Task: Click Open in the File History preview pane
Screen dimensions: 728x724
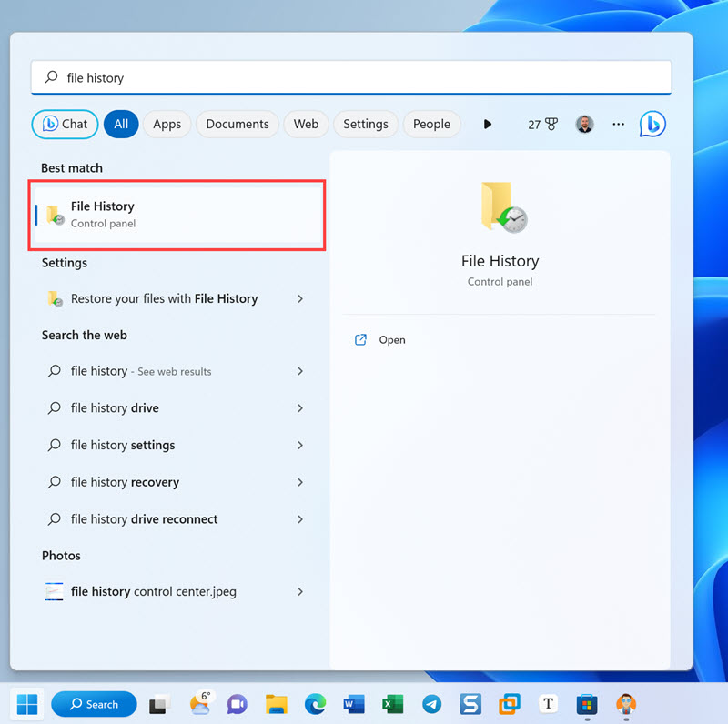Action: pyautogui.click(x=392, y=340)
